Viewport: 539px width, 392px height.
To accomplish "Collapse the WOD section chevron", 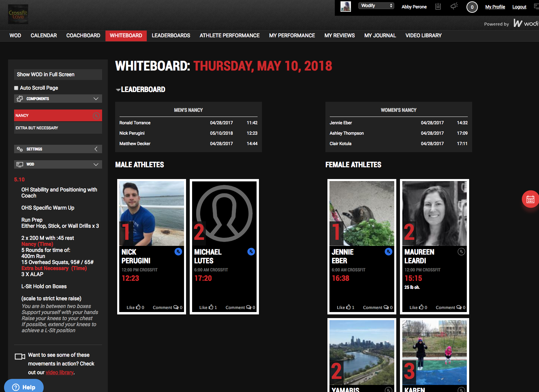I will 96,165.
